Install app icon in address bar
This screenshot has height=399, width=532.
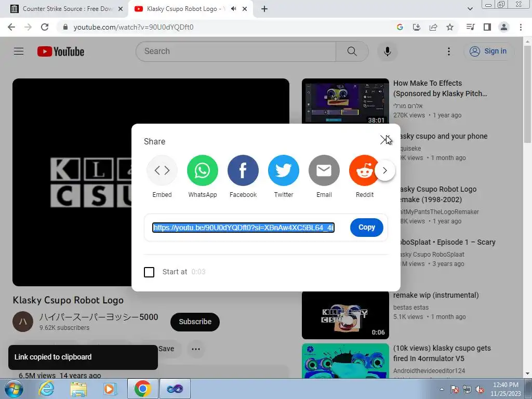coord(416,27)
